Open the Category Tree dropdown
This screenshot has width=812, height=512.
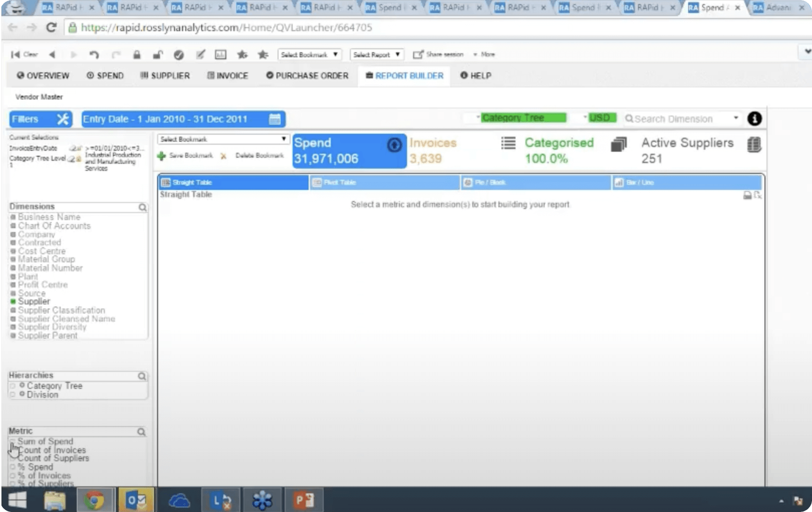tap(521, 118)
